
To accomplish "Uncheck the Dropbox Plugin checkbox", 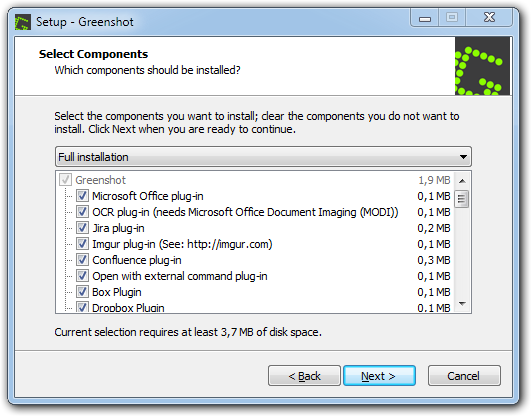I will pos(82,307).
